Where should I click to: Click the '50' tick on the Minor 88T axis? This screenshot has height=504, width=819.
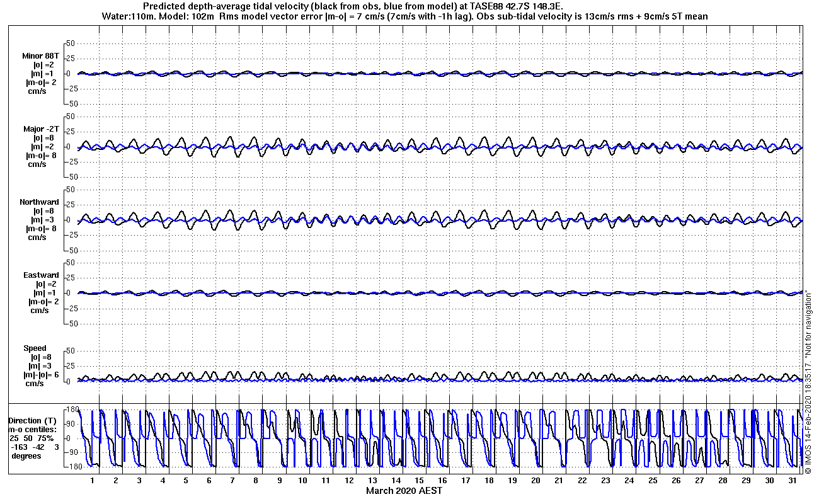pos(71,43)
